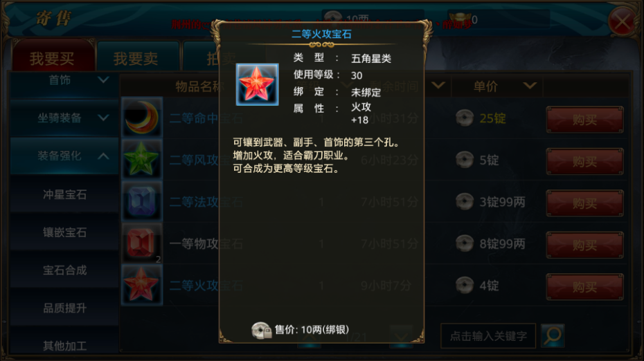644x361 pixels.
Task: Click the purple magic attack gem icon
Action: (142, 201)
